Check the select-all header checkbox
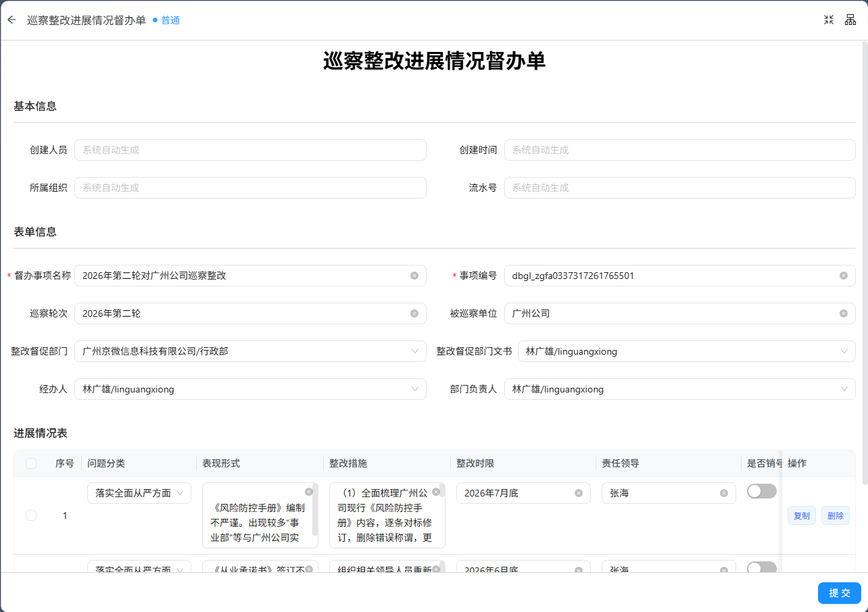 [31, 463]
